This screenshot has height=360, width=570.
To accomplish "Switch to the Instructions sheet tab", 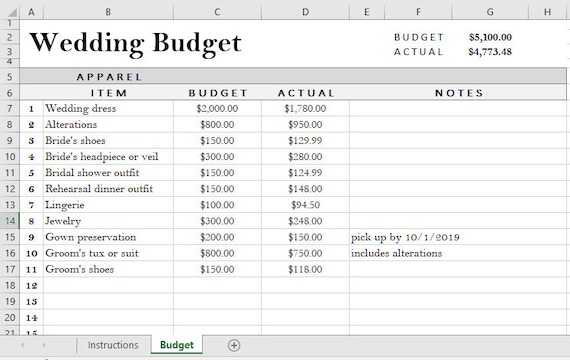I will point(113,345).
